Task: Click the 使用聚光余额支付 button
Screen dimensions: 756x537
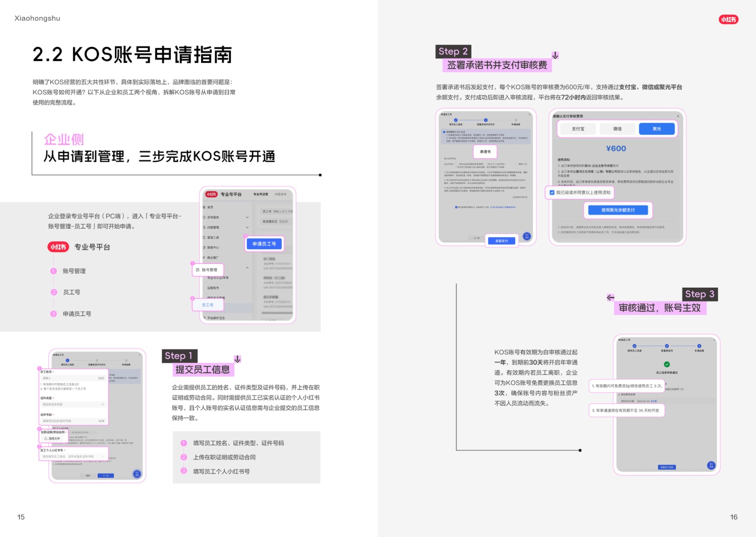Action: point(618,210)
